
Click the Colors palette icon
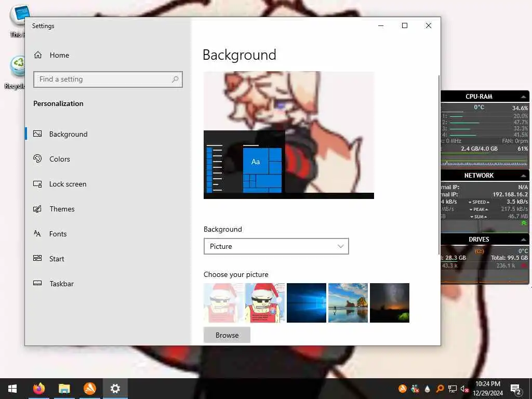pyautogui.click(x=37, y=158)
